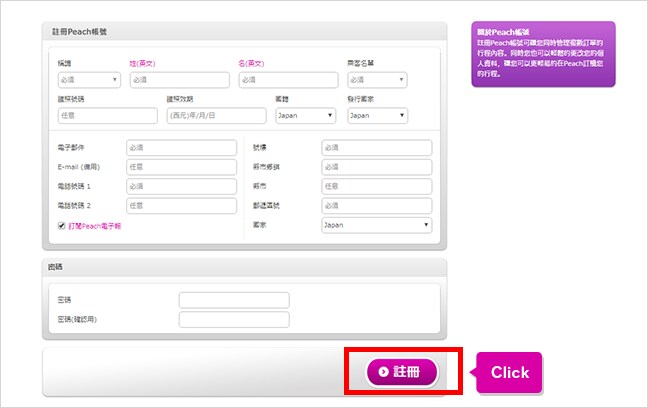Click the 密碼 section header text

[x=55, y=267]
